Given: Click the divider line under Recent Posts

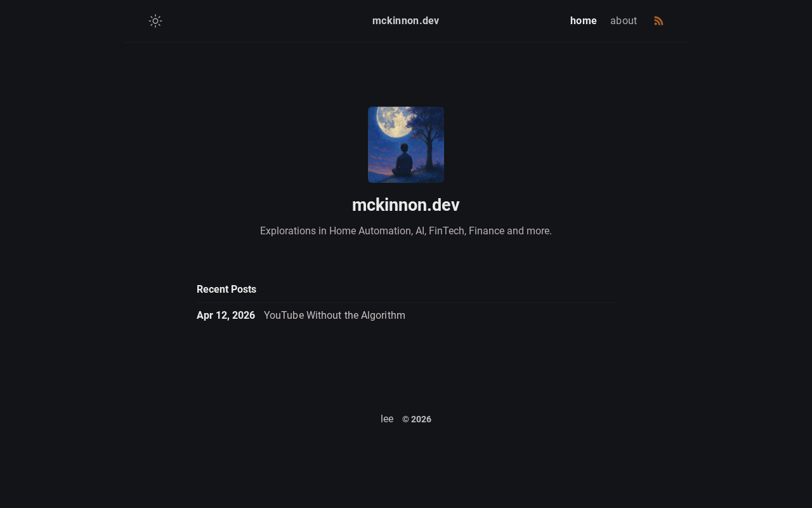Looking at the screenshot, I should point(406,302).
